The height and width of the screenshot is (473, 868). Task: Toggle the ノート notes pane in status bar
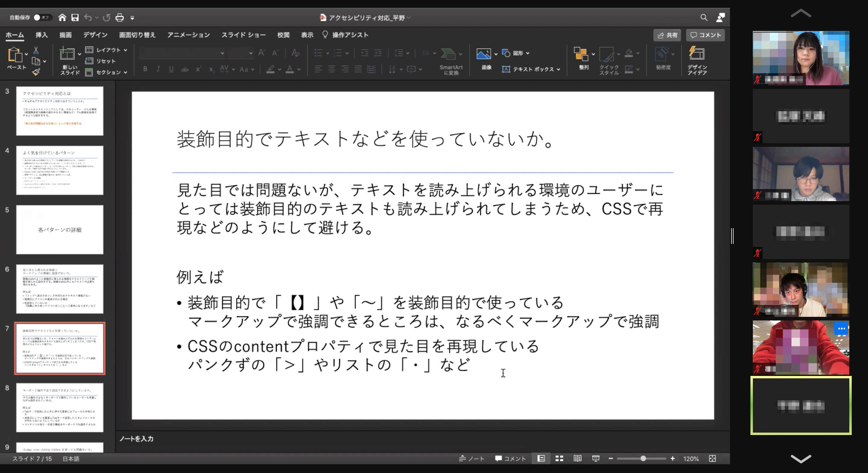coord(472,459)
